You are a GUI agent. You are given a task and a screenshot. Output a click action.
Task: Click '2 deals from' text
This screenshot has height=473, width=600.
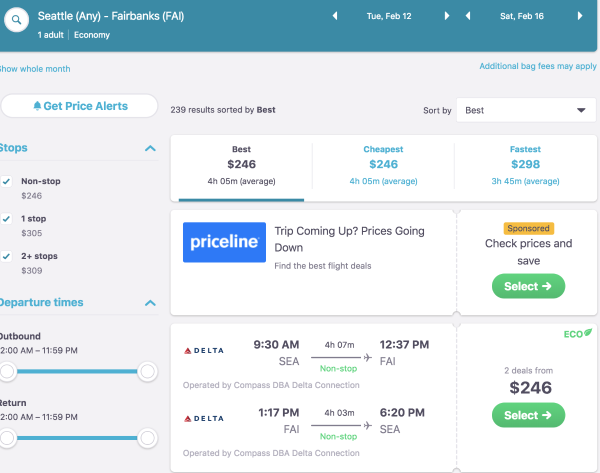click(528, 370)
